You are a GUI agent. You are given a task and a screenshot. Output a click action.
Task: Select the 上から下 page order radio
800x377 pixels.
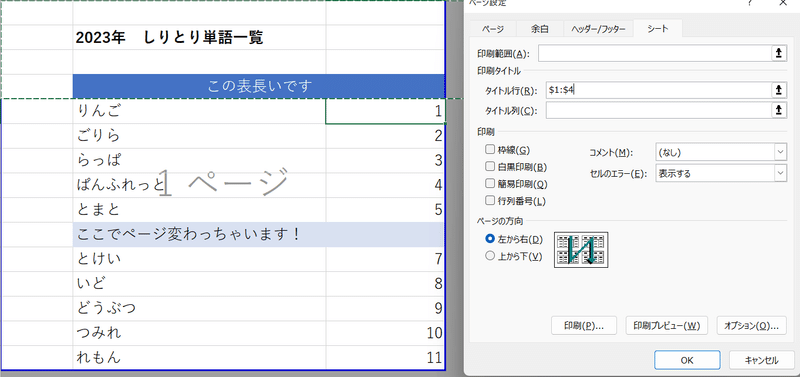[x=490, y=256]
